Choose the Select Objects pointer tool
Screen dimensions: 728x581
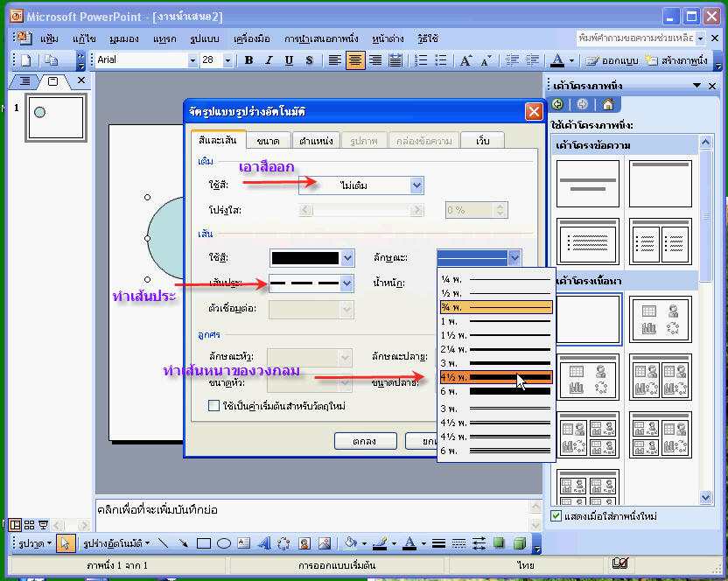tap(66, 542)
